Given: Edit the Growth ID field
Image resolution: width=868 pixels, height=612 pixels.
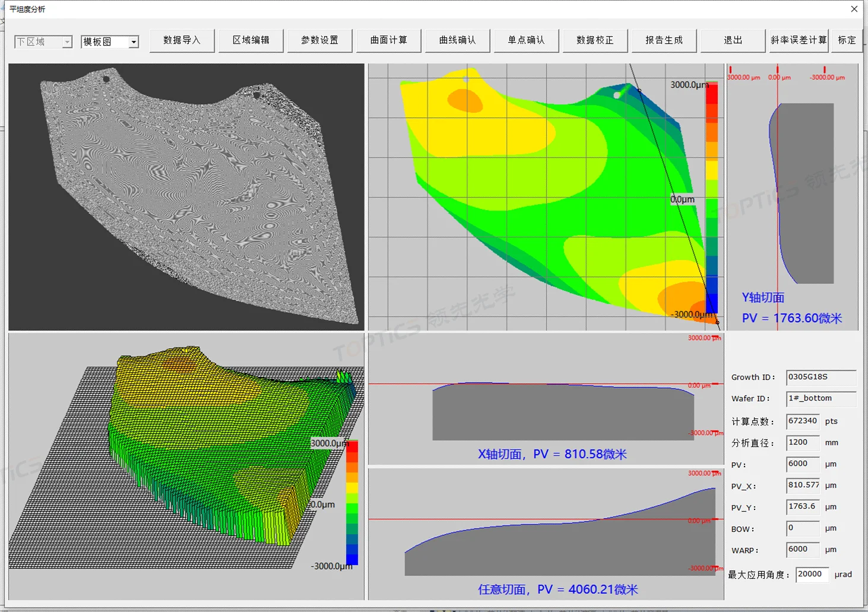Looking at the screenshot, I should tap(821, 378).
